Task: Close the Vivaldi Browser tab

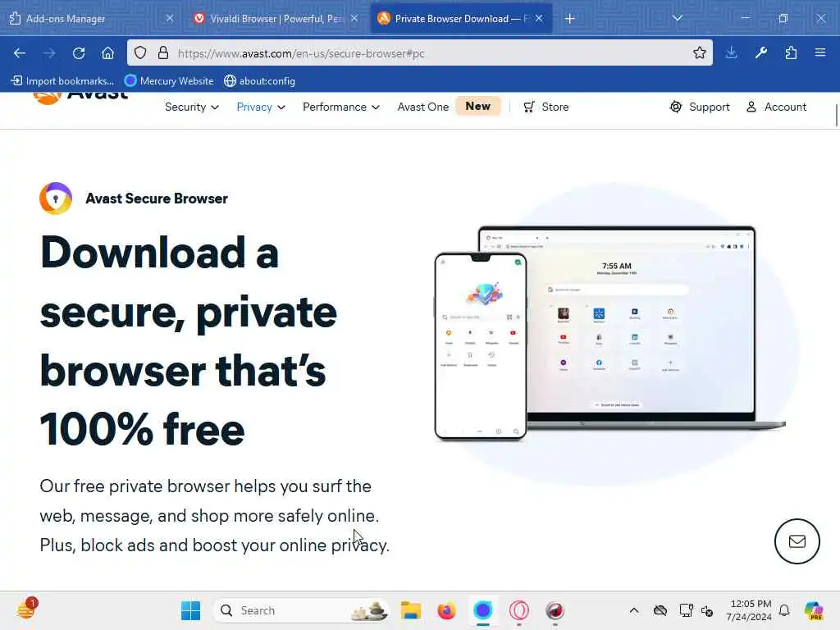Action: pos(354,18)
